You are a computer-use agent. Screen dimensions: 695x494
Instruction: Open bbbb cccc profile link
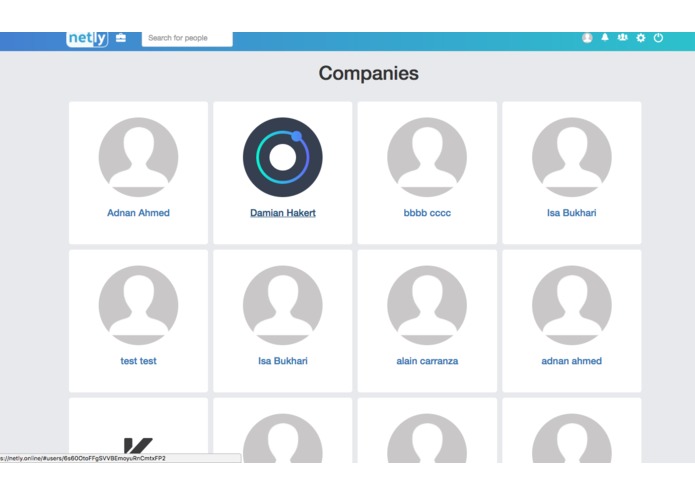[427, 213]
